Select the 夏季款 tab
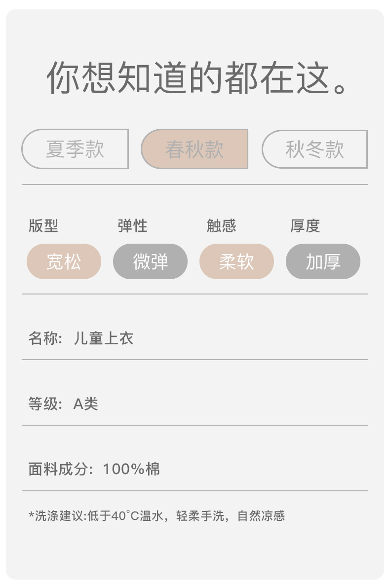Viewport: 390px width, 588px height. [x=75, y=149]
